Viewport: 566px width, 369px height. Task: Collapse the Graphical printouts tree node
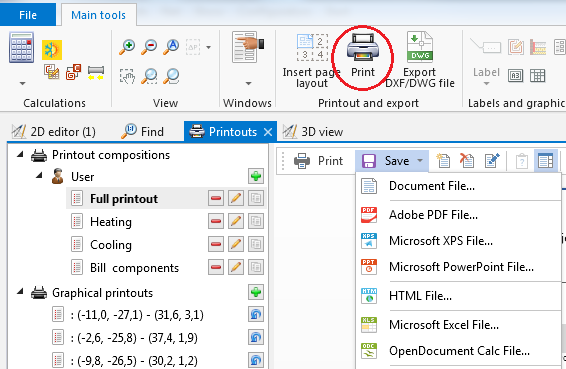click(21, 292)
